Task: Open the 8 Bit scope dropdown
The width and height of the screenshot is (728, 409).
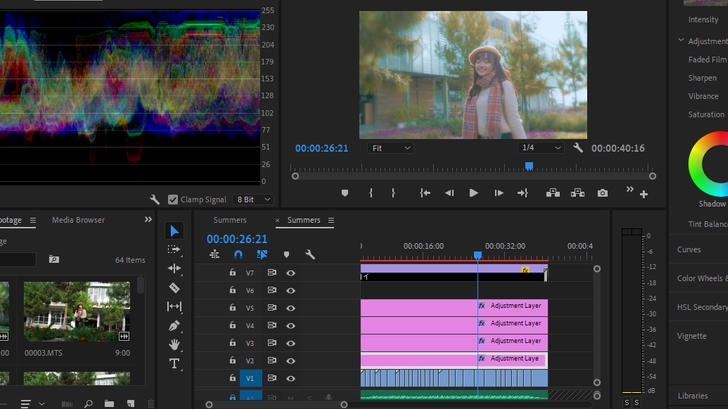Action: (x=254, y=200)
